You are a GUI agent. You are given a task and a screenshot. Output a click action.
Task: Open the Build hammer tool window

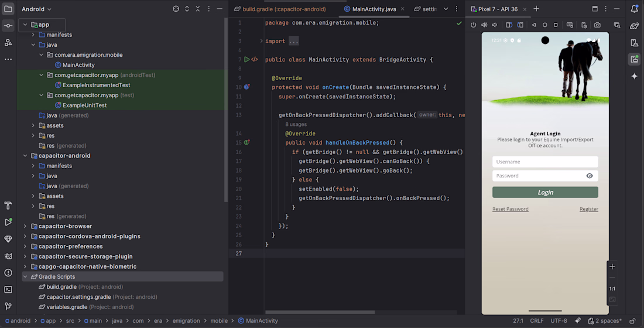pyautogui.click(x=8, y=205)
